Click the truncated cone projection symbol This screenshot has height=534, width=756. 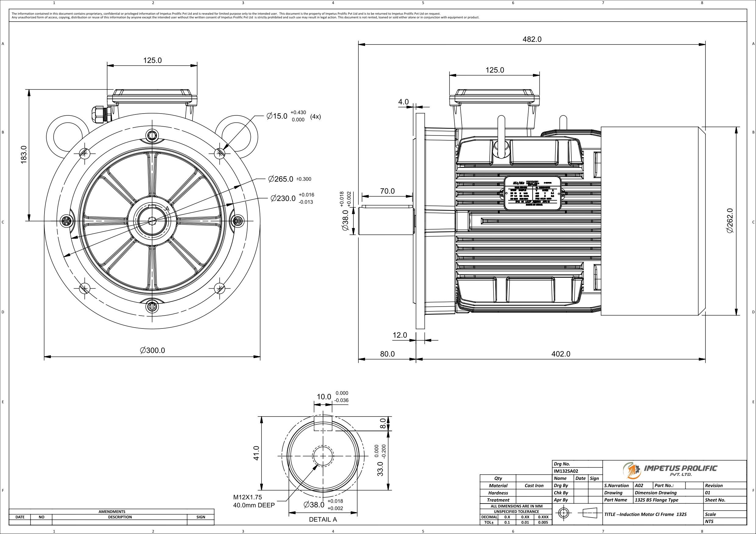click(x=589, y=513)
